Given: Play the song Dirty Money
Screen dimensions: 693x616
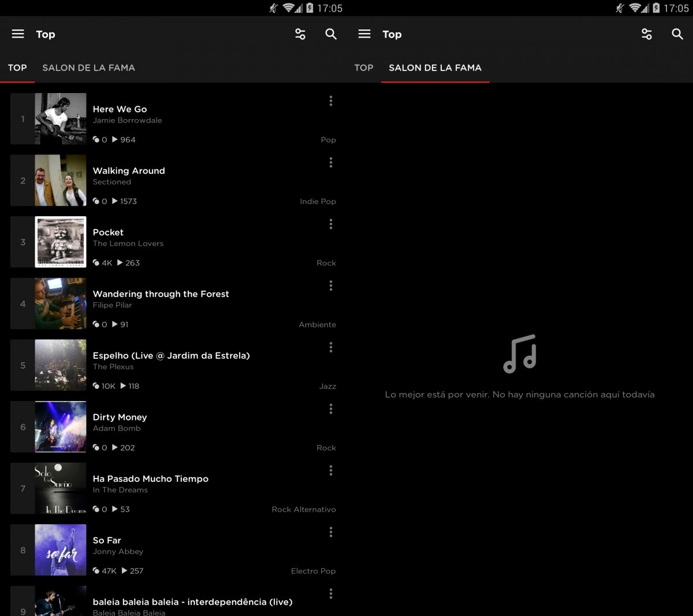Looking at the screenshot, I should click(x=120, y=417).
